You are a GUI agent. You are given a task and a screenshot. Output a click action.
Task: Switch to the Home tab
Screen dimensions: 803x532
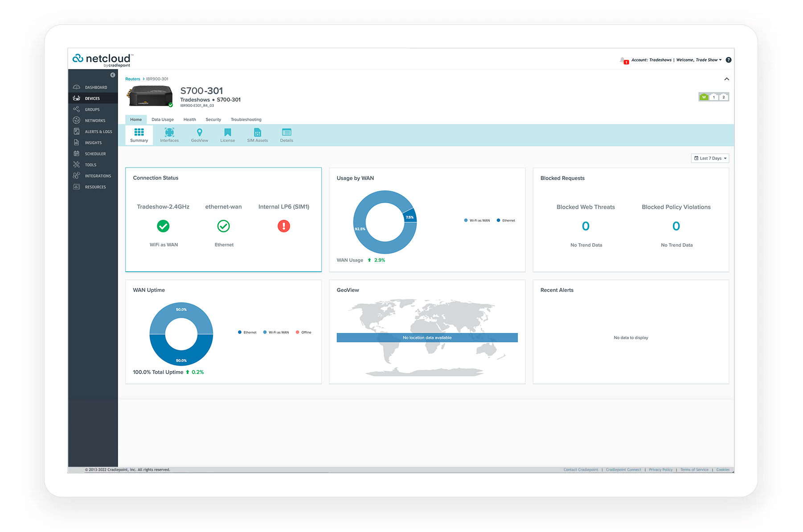pos(136,119)
